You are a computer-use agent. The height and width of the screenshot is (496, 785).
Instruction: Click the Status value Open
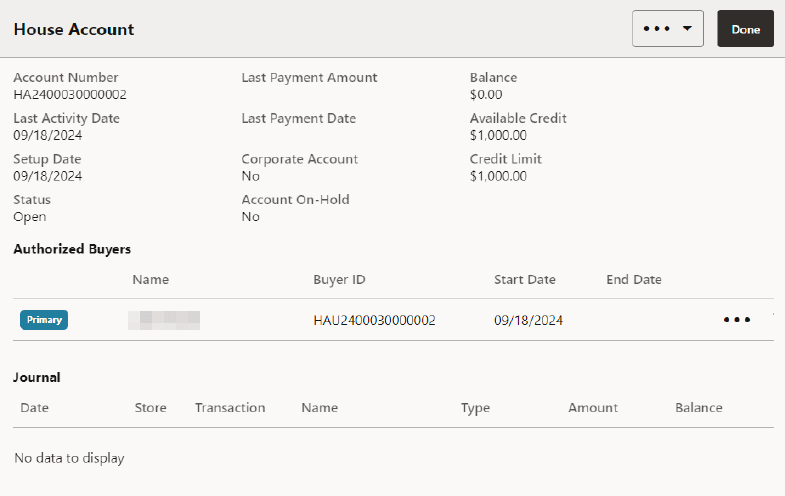point(30,217)
